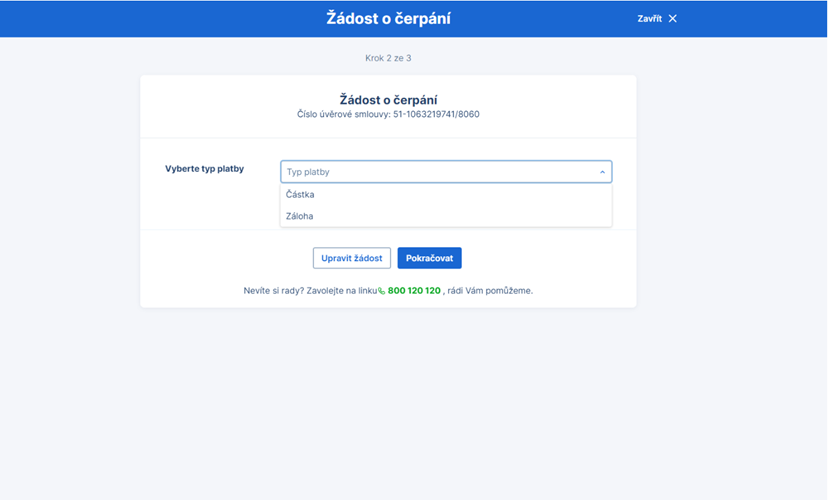Click the bold 'Žádost o čerpání' card heading
829x500 pixels.
[388, 99]
